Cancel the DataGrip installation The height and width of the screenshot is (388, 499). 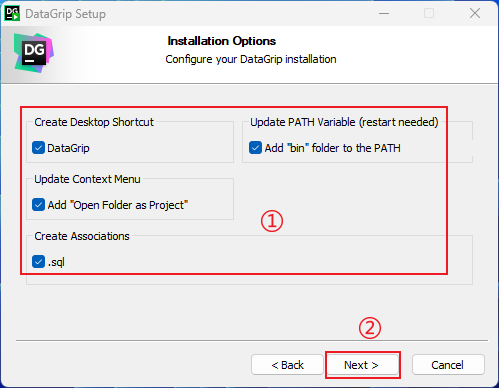point(448,365)
